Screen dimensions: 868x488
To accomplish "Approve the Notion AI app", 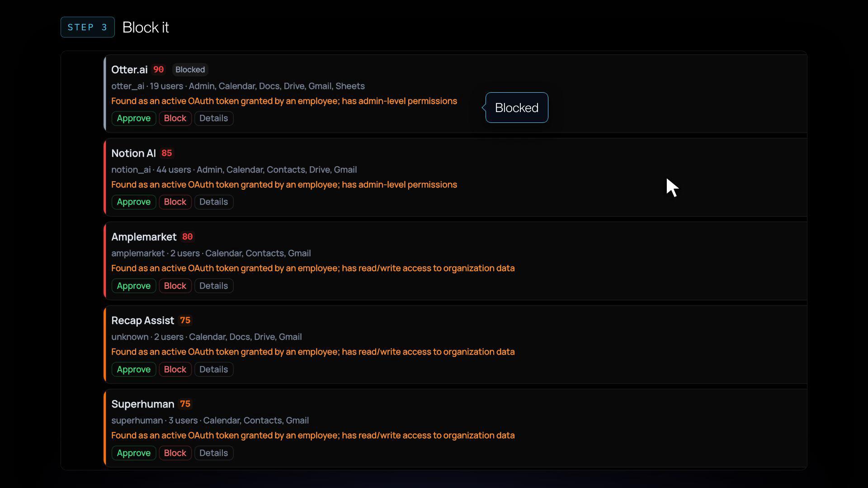I will pos(133,202).
